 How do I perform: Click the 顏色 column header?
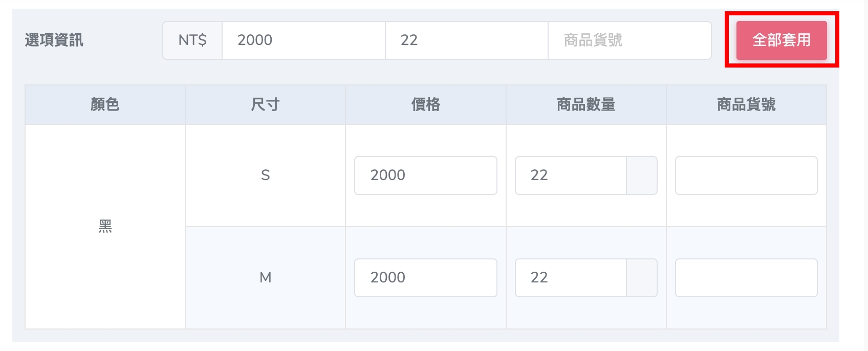pyautogui.click(x=105, y=104)
